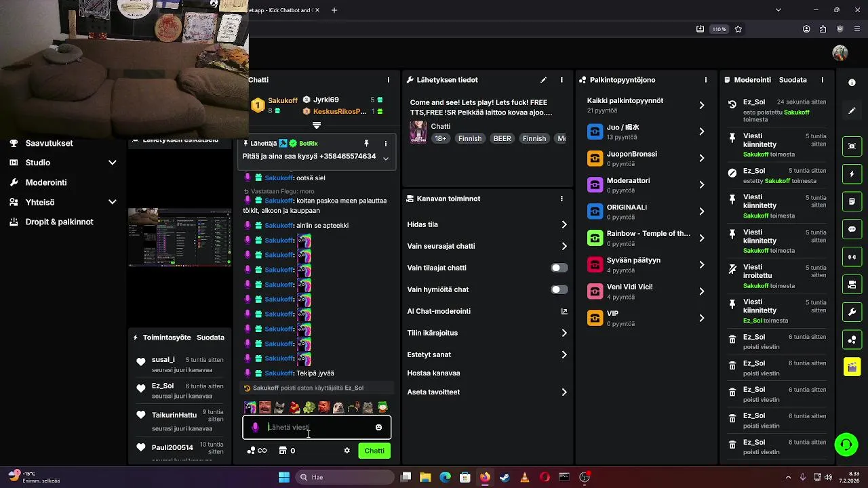Viewport: 868px width, 488px height.
Task: Select Moderointi in left sidebar
Action: [46, 182]
